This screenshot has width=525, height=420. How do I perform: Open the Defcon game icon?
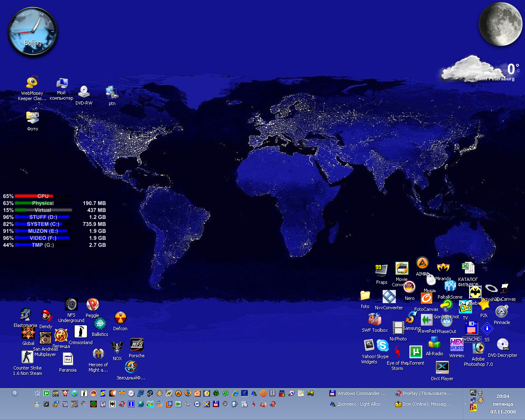pos(120,318)
